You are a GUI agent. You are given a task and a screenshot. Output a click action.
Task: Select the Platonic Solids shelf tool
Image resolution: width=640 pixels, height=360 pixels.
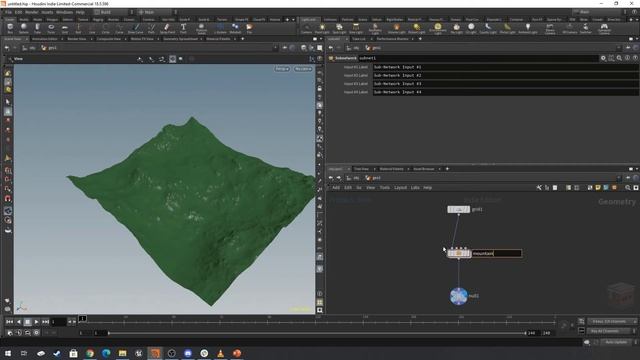tap(201, 28)
